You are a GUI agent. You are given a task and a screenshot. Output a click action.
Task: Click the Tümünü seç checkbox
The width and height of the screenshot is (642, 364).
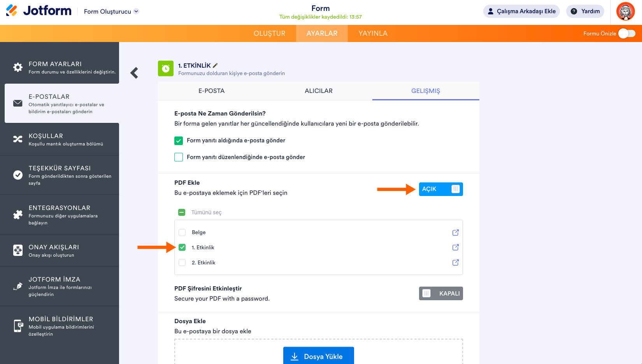click(182, 212)
